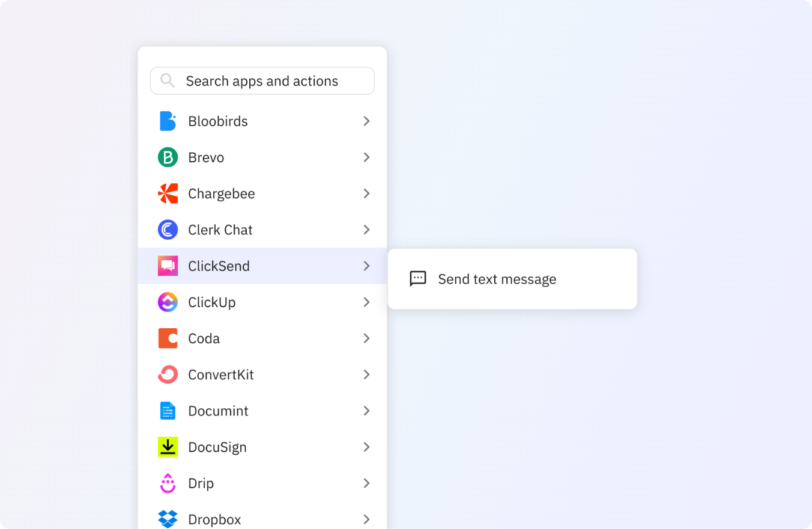Pick the Drip label

(x=201, y=483)
